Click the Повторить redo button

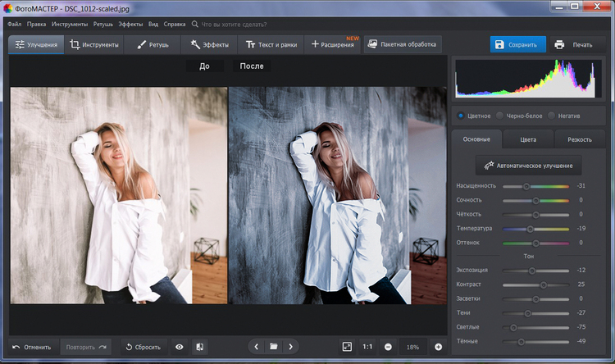(85, 347)
